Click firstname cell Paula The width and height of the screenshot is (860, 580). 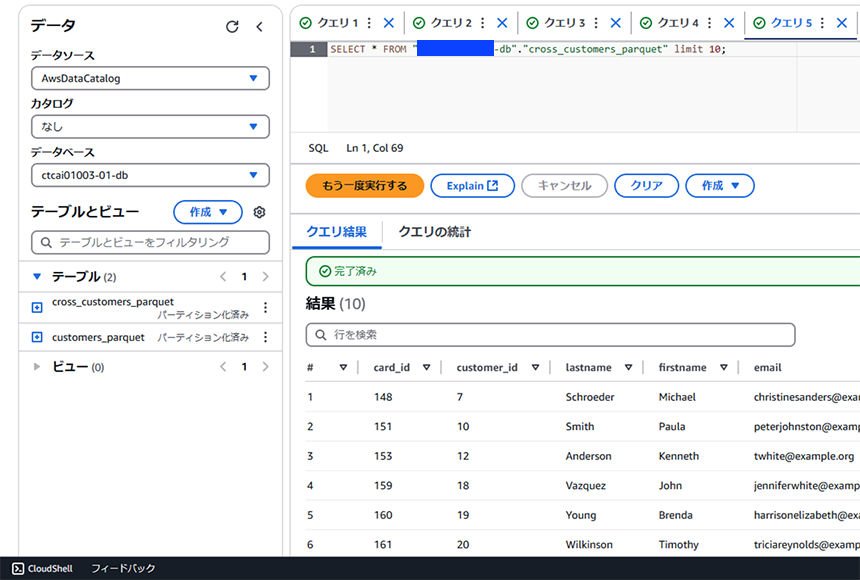click(672, 426)
